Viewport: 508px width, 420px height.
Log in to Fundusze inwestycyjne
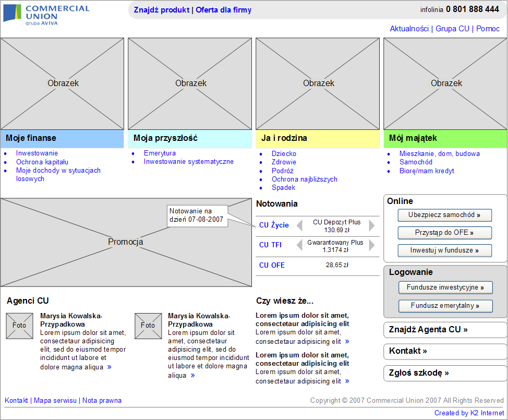pos(445,287)
